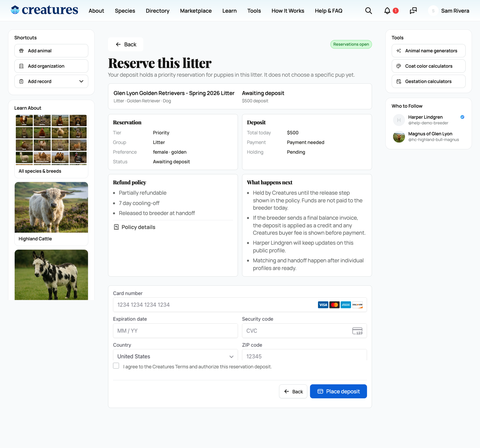This screenshot has height=448, width=480.
Task: Click the American Express logo
Action: point(346,305)
